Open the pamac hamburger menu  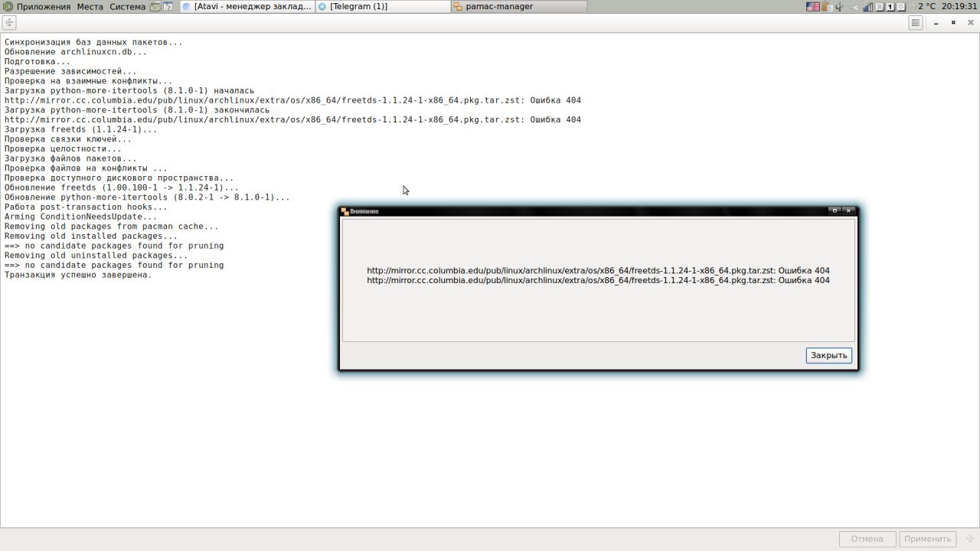(x=916, y=23)
